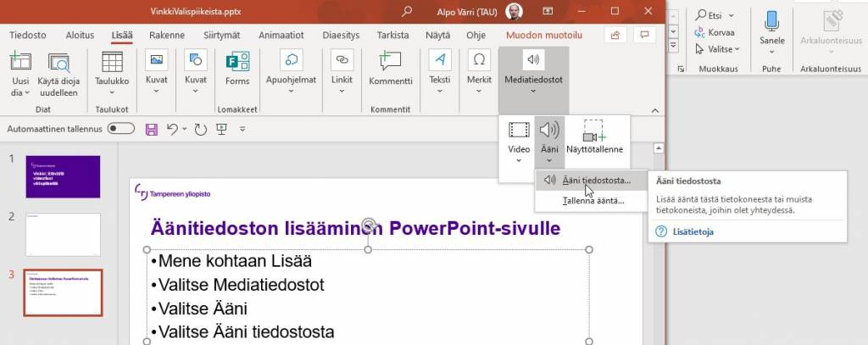Redo the last action

tap(200, 130)
